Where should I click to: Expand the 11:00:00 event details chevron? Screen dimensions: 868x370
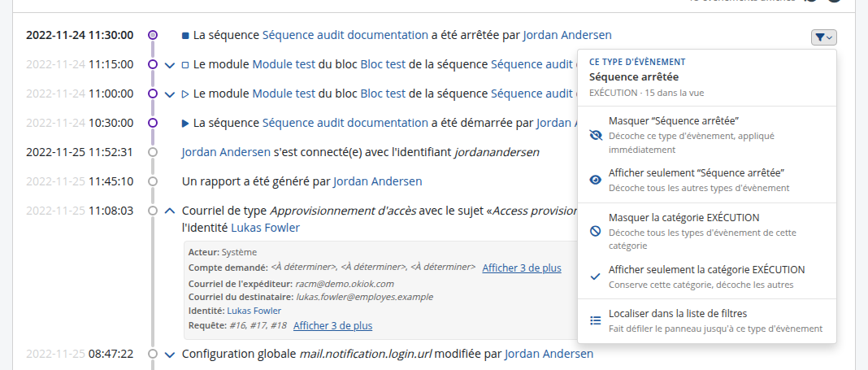tap(170, 94)
